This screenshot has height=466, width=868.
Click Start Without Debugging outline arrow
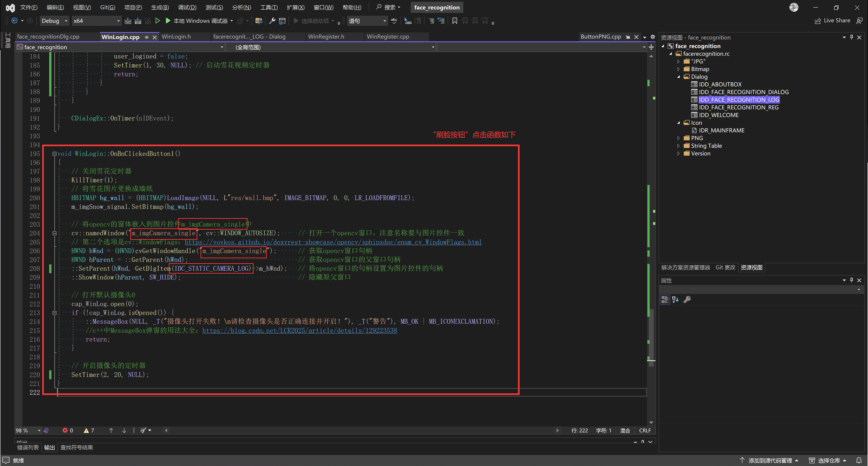pyautogui.click(x=157, y=21)
